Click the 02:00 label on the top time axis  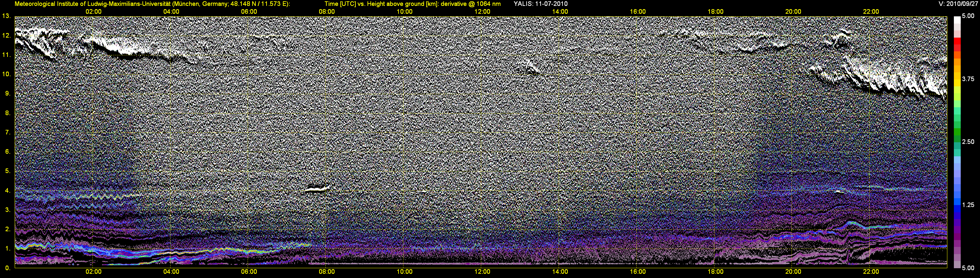click(93, 12)
